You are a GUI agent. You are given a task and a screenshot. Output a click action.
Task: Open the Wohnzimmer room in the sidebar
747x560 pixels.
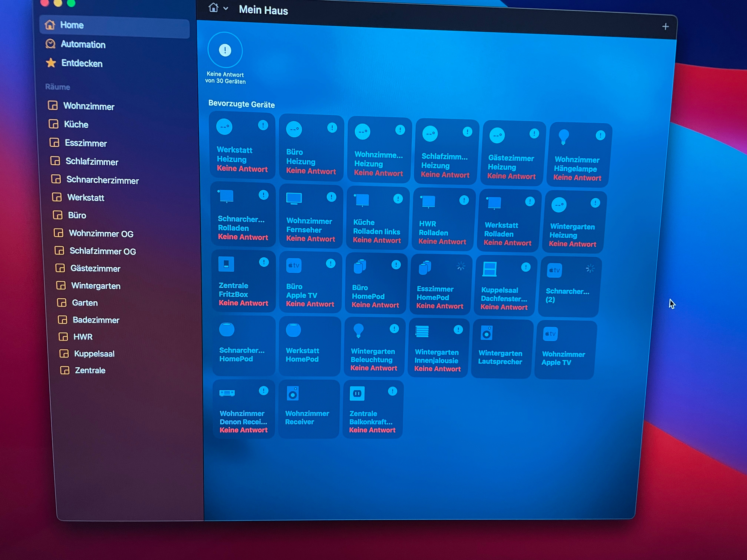tap(89, 107)
